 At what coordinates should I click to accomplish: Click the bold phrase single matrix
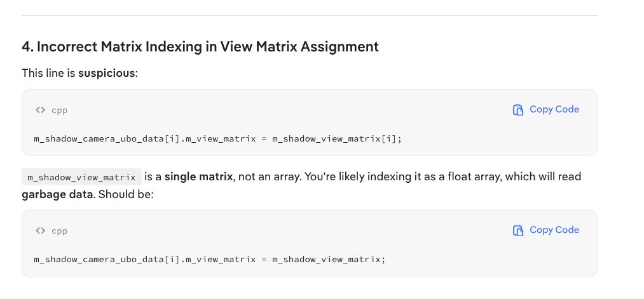198,176
